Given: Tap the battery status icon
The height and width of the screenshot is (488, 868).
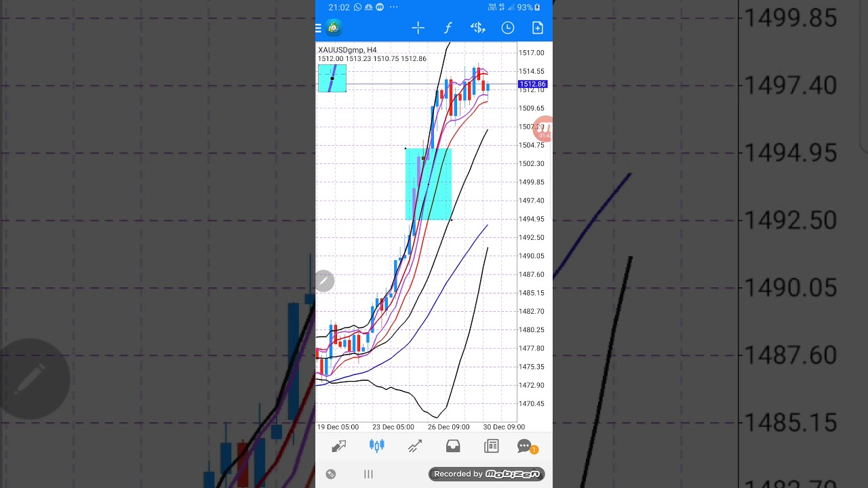Looking at the screenshot, I should click(538, 7).
